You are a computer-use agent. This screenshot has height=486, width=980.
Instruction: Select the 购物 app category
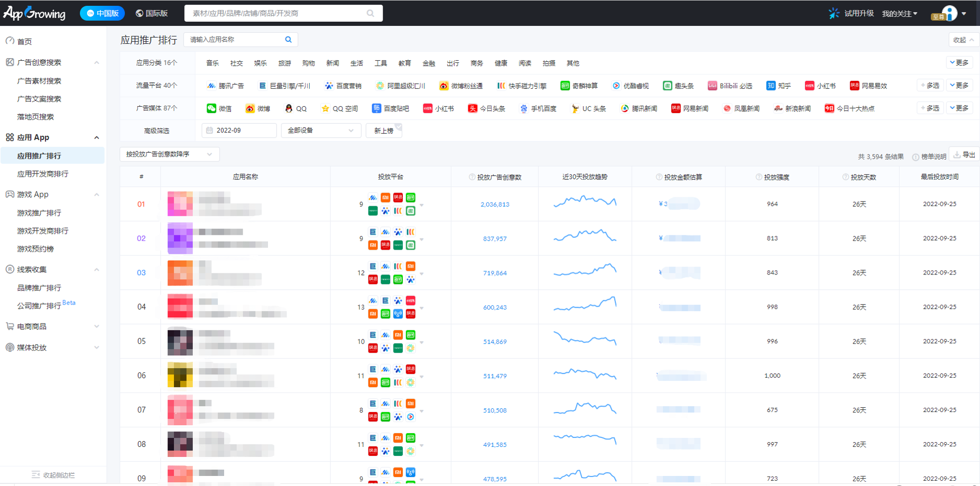click(x=309, y=63)
